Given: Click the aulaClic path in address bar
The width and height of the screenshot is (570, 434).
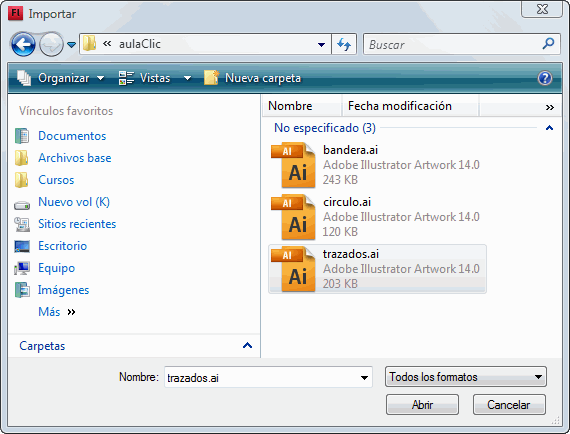Looking at the screenshot, I should pos(140,44).
